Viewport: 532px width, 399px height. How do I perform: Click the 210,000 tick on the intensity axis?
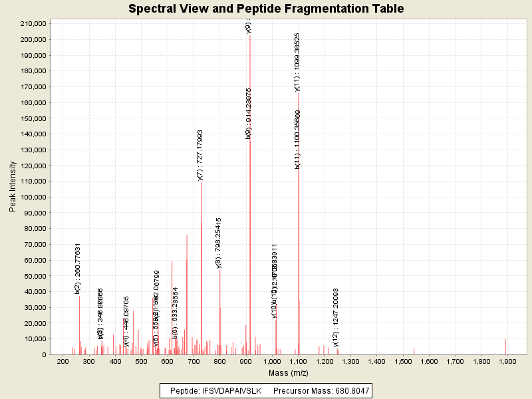coord(32,23)
